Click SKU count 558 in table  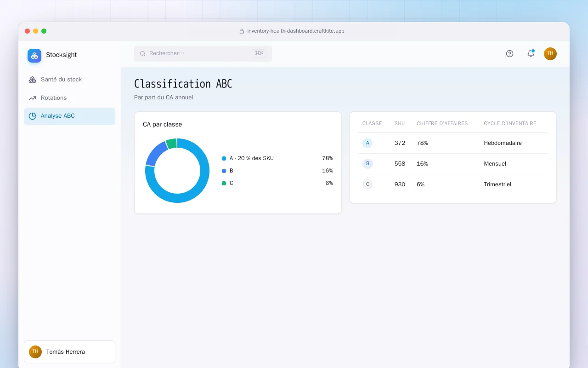[x=400, y=164]
